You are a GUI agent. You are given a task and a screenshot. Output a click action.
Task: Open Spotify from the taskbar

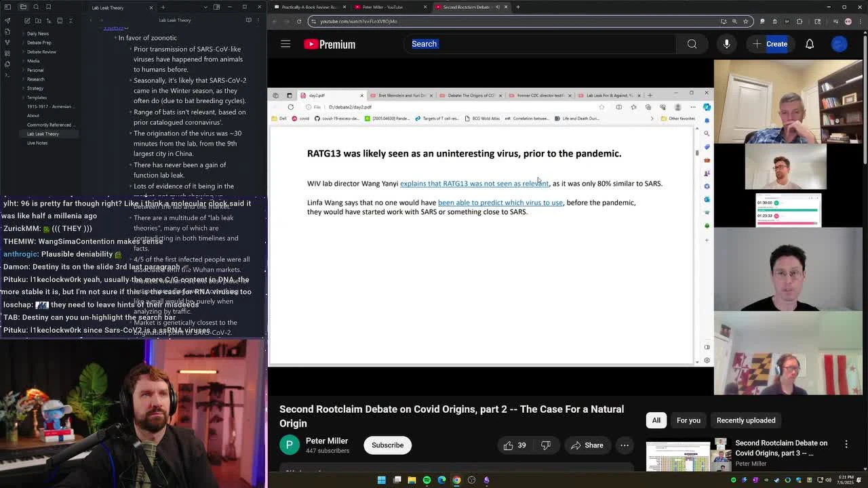427,480
